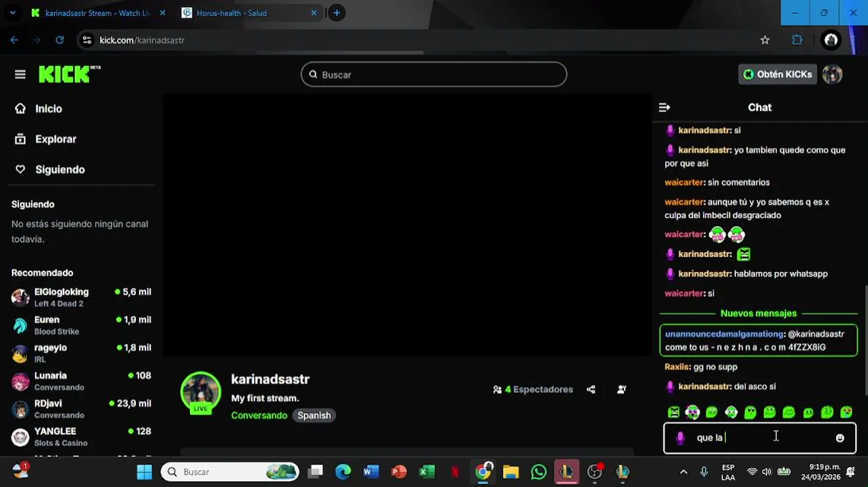Viewport: 868px width, 487px height.
Task: Close the Horus-health browser tab
Action: pos(314,13)
